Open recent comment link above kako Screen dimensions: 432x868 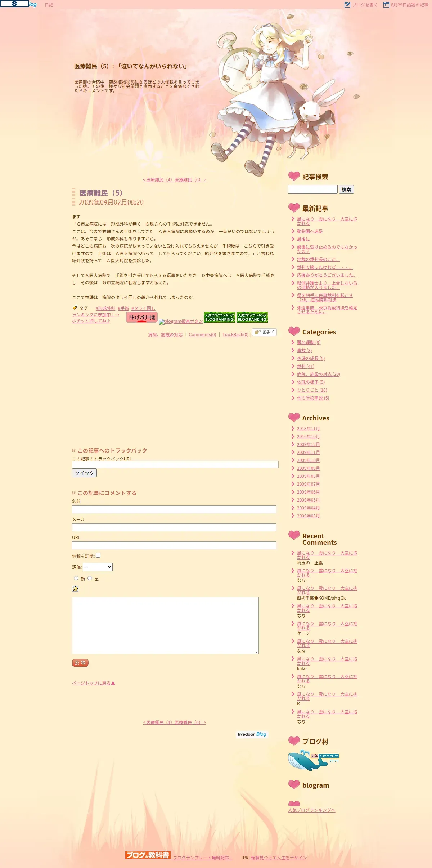[x=327, y=661]
